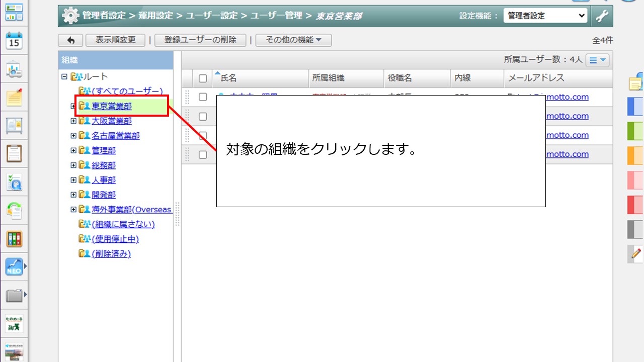Open the calendar icon showing 15
This screenshot has width=644, height=362.
[x=14, y=41]
